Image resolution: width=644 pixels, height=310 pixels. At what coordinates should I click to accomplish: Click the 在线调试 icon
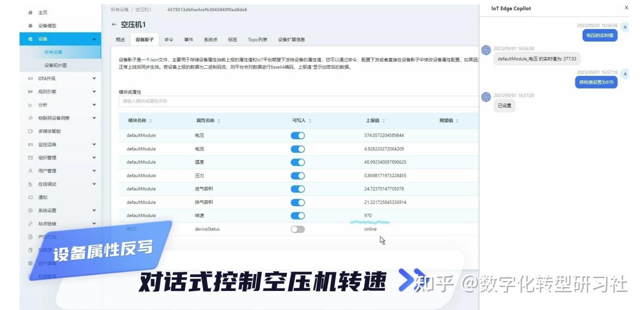[x=31, y=184]
